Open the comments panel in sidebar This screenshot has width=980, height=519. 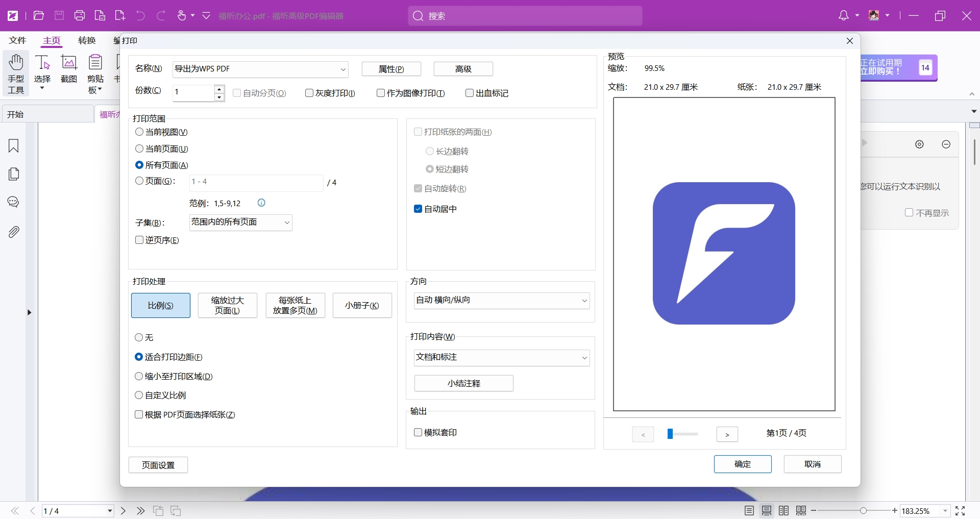point(14,202)
